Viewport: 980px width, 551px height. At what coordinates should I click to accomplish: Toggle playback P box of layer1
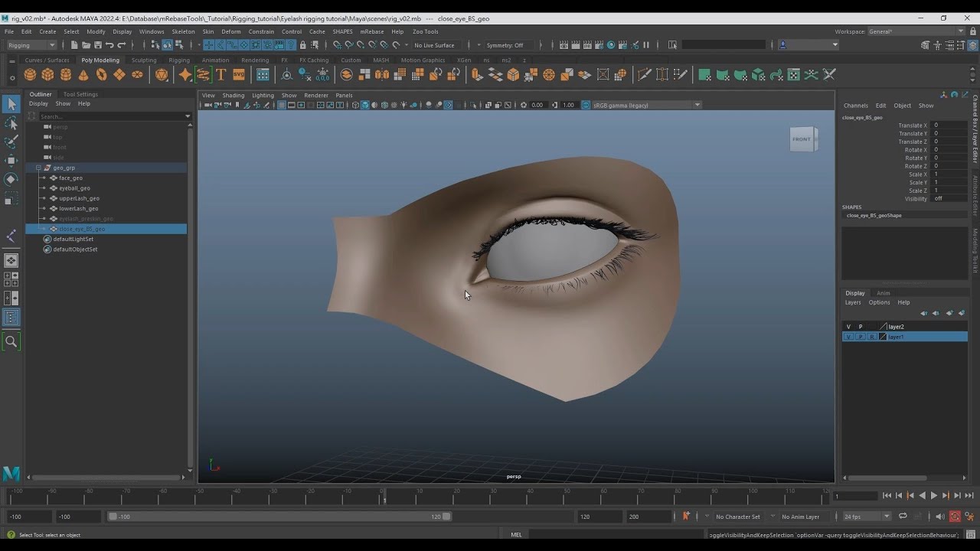[860, 337]
